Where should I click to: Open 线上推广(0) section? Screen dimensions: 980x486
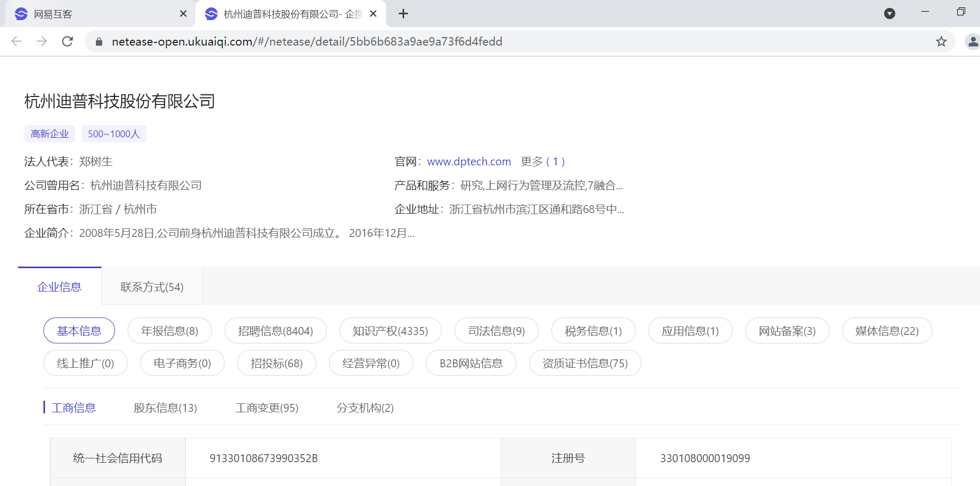(85, 363)
